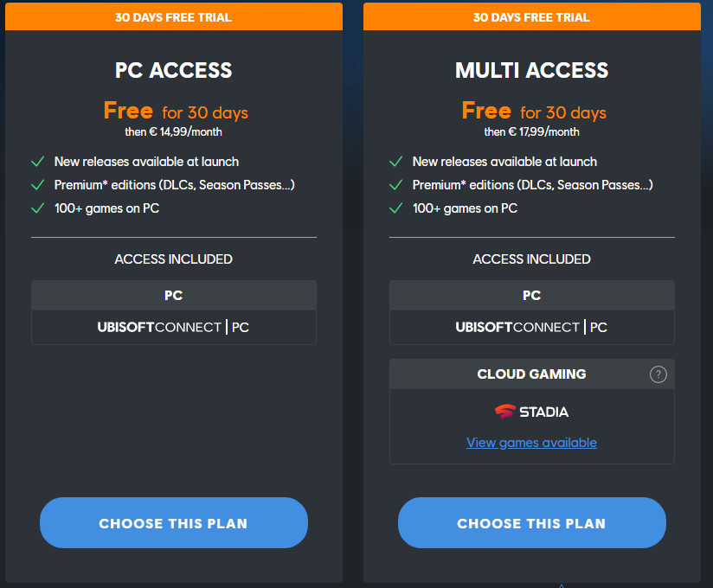Click the Cloud Gaming help question-mark icon
This screenshot has width=713, height=588.
click(x=658, y=374)
